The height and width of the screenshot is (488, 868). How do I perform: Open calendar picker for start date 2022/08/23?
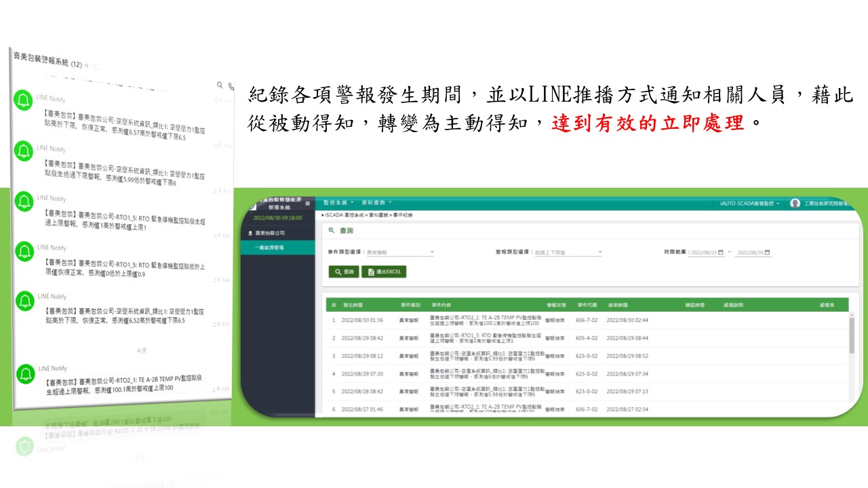click(x=720, y=253)
